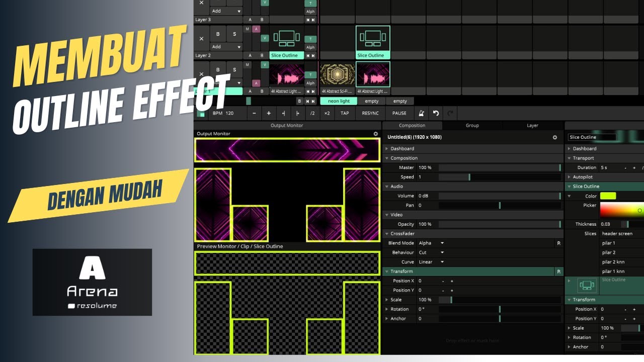This screenshot has height=362, width=644.
Task: Trigger next column arrow in Layer 3 strip
Action: (313, 20)
